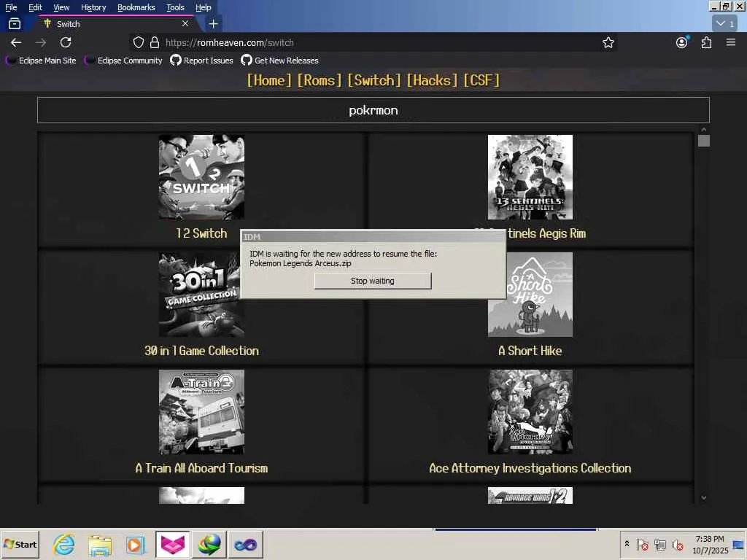747x560 pixels.
Task: Open the tracking protection shield icon
Action: (x=138, y=42)
